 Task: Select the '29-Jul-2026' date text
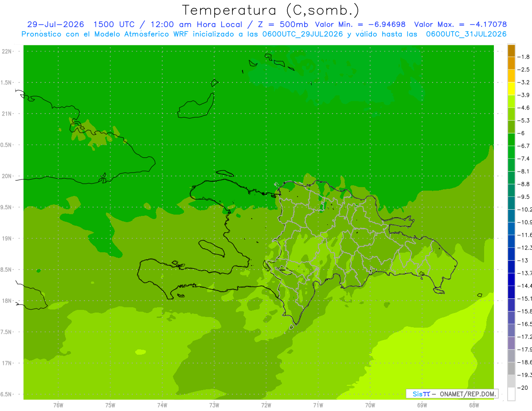tap(55, 24)
